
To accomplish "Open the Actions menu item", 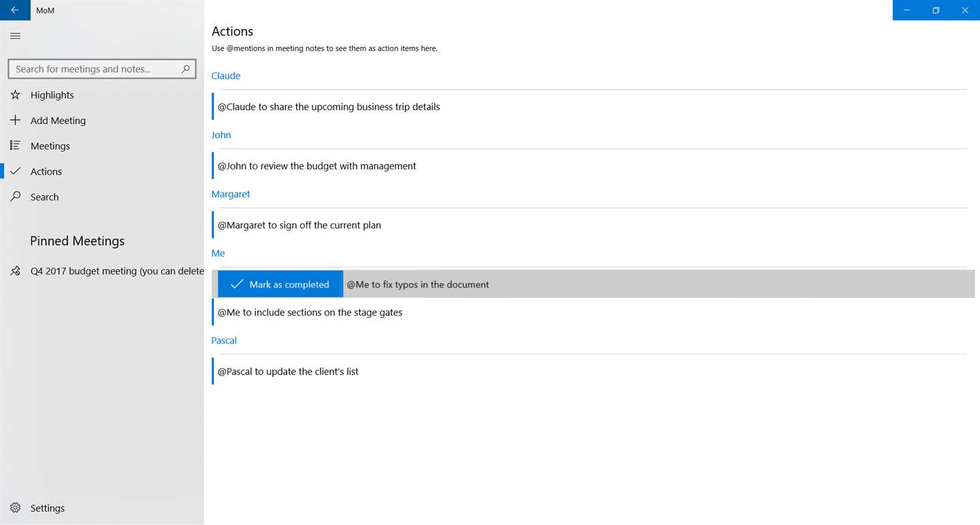I will [x=46, y=171].
